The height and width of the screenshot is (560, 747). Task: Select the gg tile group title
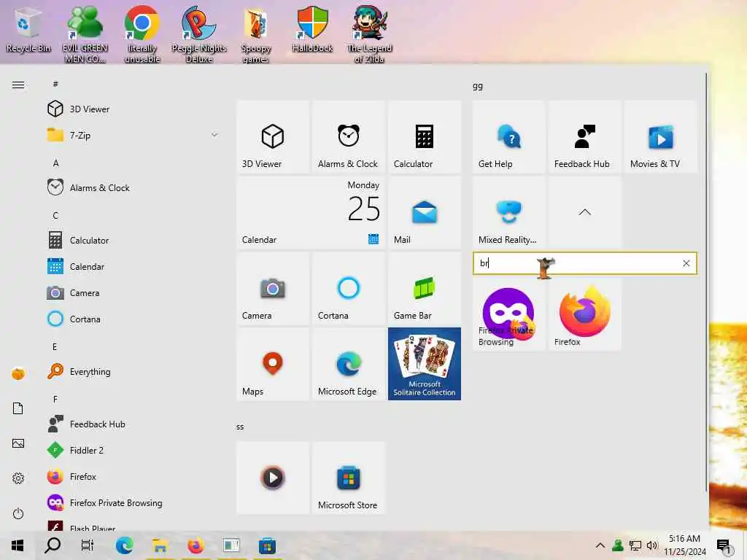tap(478, 86)
